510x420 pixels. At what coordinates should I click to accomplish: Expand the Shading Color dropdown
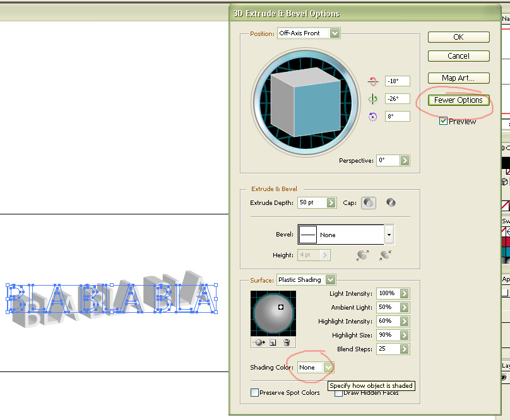click(x=328, y=367)
